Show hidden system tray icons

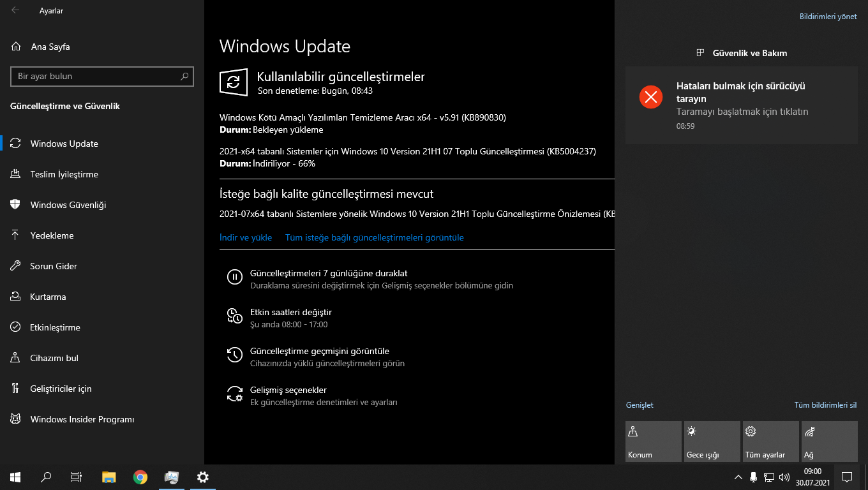738,477
